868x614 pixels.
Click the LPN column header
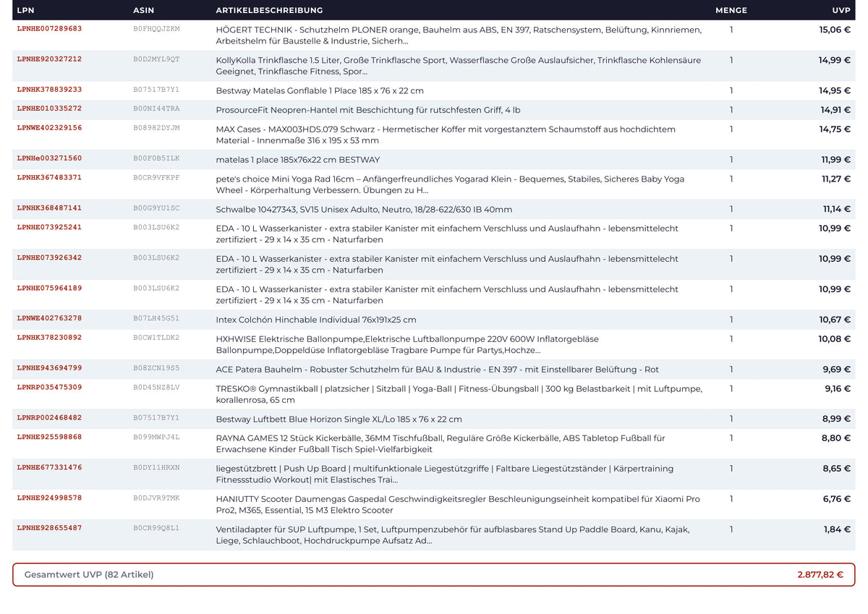(x=25, y=10)
